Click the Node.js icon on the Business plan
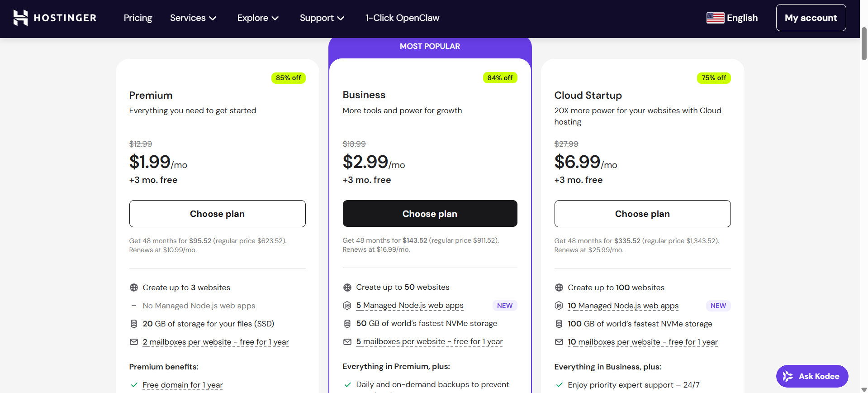The width and height of the screenshot is (868, 393). coord(347,305)
